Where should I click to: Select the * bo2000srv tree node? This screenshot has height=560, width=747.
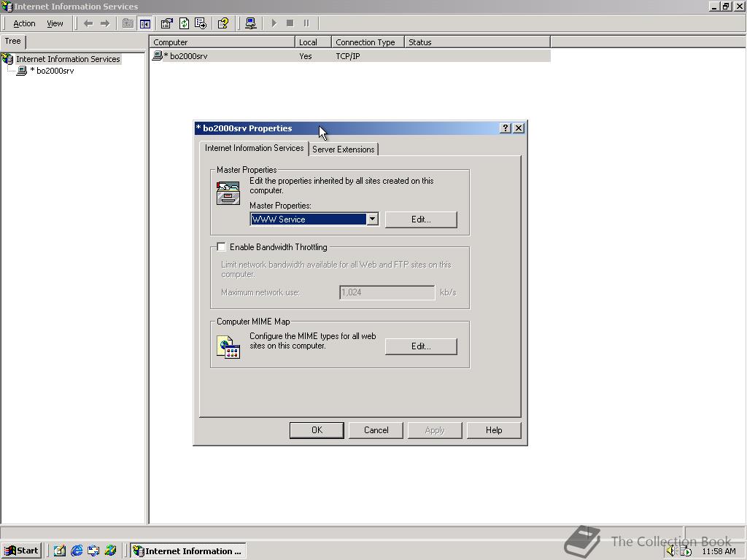click(x=52, y=71)
